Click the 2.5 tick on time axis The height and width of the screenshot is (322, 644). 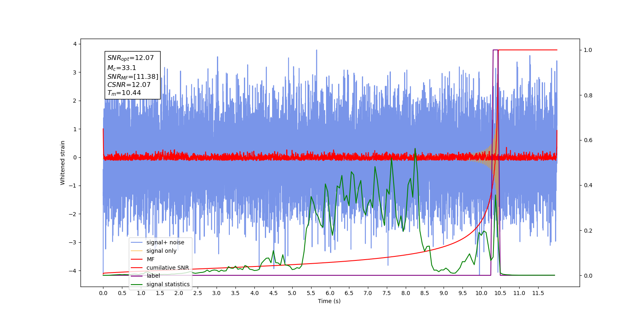click(x=198, y=293)
